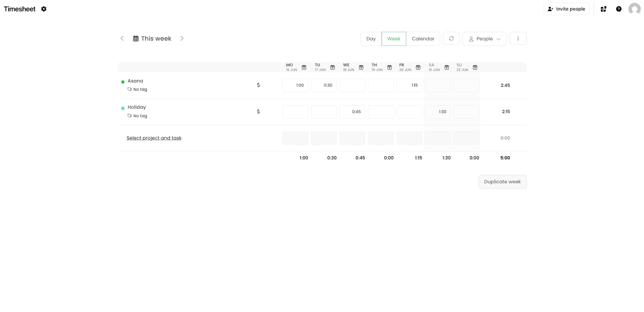
Task: Click the refresh sync icon button
Action: pyautogui.click(x=451, y=39)
